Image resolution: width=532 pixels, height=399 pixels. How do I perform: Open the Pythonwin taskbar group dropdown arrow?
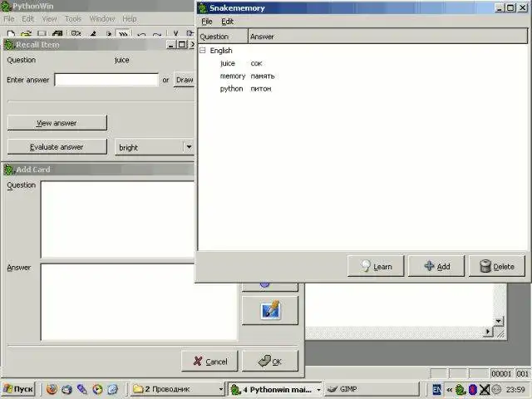click(318, 390)
